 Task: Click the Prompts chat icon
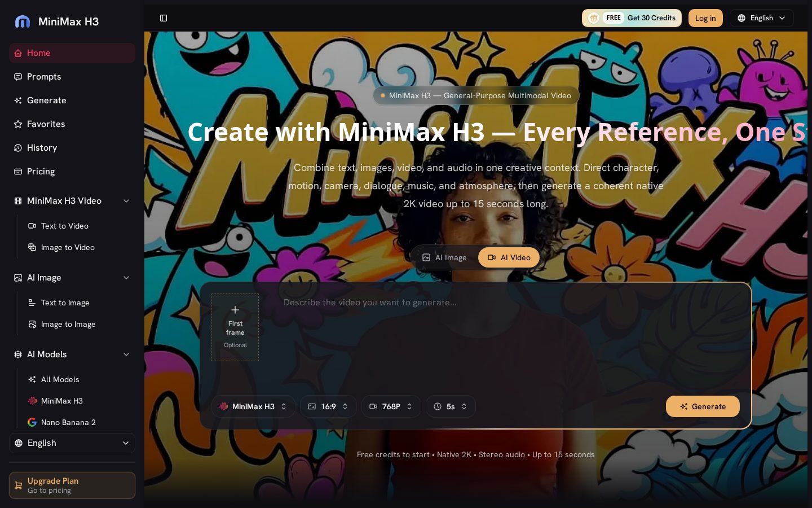(x=18, y=77)
